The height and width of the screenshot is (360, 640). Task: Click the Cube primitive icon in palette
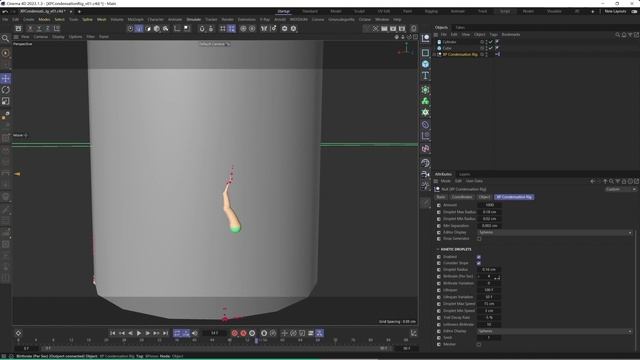[x=425, y=64]
